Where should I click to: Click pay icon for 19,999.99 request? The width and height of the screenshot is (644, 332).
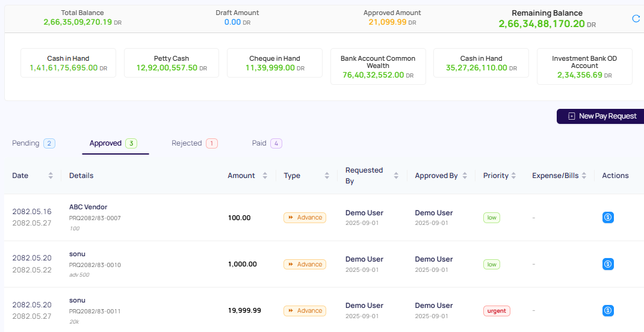coord(608,310)
